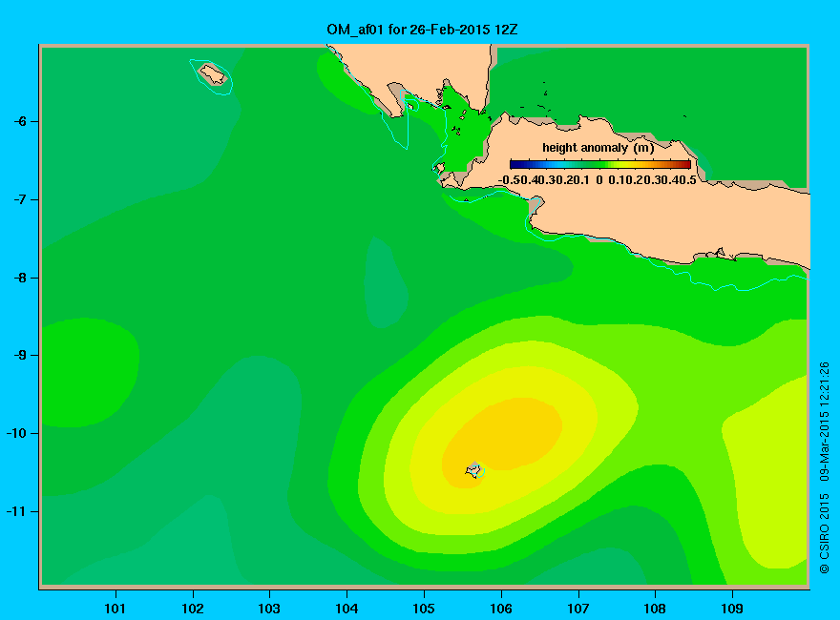Click longitude axis label 107
Viewport: 840px width, 620px height.
click(x=578, y=609)
